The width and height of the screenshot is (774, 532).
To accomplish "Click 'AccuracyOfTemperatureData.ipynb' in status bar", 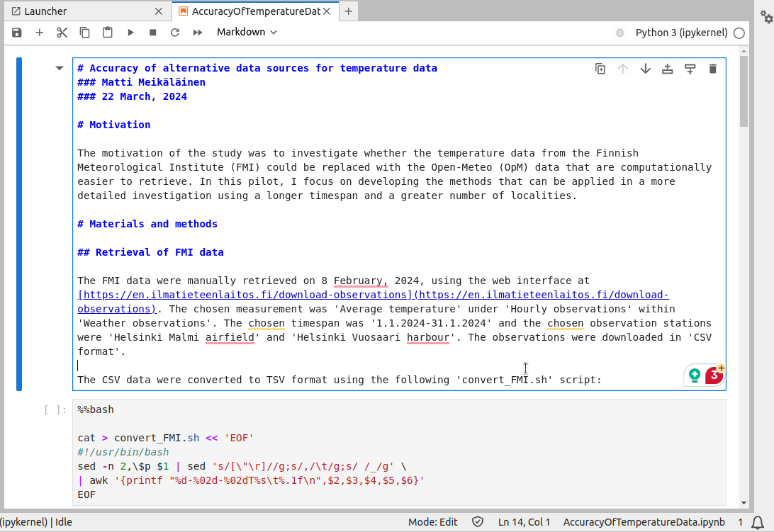I will click(644, 522).
